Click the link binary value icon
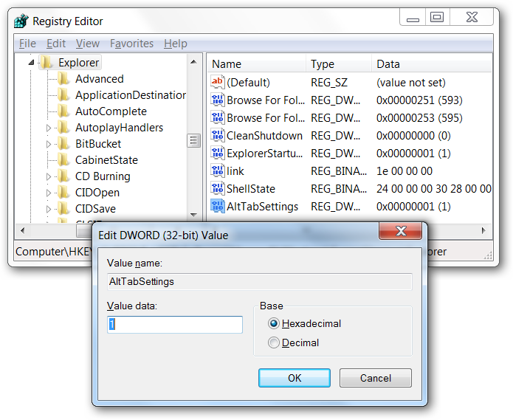The height and width of the screenshot is (420, 513). (218, 171)
